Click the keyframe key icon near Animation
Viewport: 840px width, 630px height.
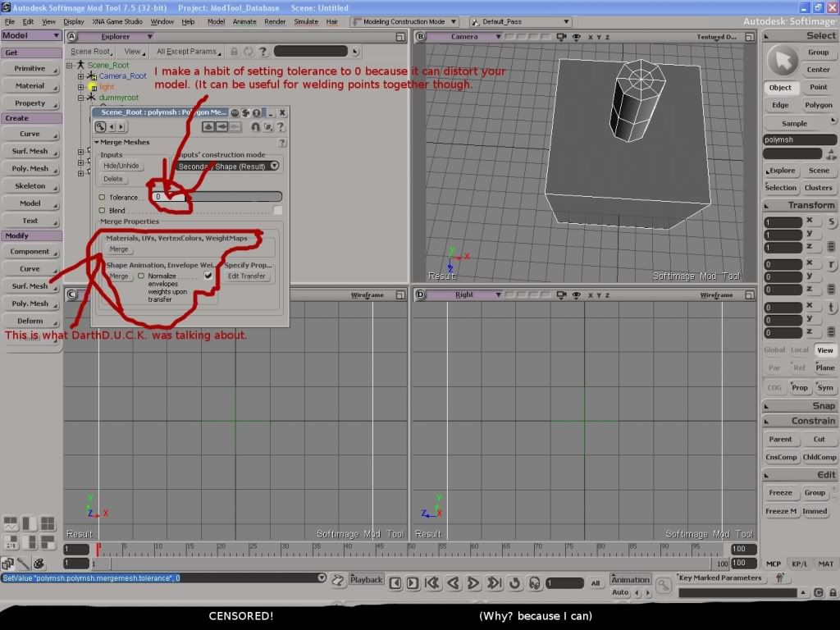(x=663, y=585)
